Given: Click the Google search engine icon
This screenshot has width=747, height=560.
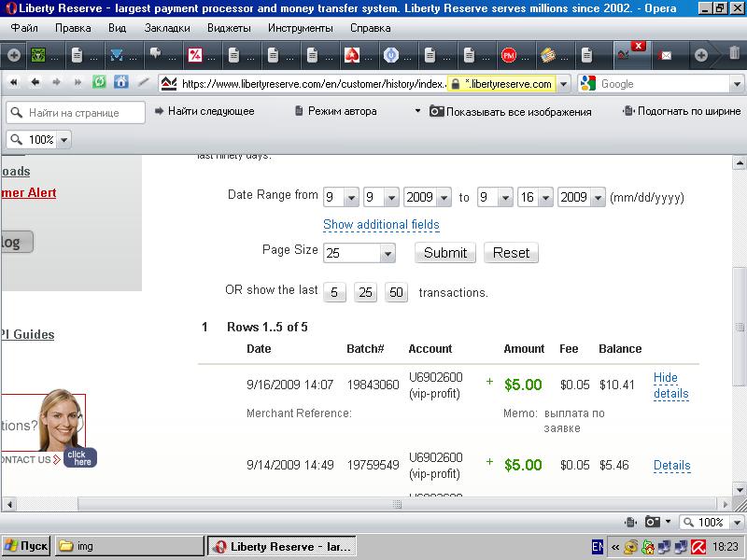Looking at the screenshot, I should click(588, 83).
